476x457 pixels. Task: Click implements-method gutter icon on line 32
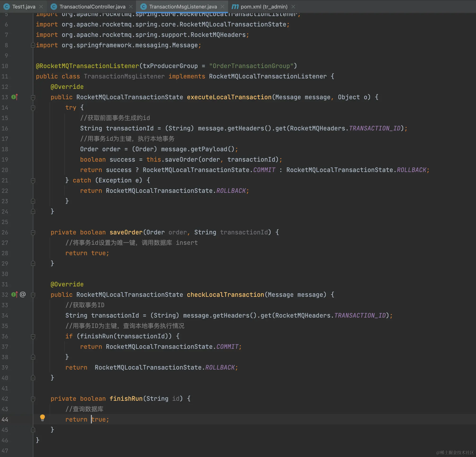tap(15, 295)
